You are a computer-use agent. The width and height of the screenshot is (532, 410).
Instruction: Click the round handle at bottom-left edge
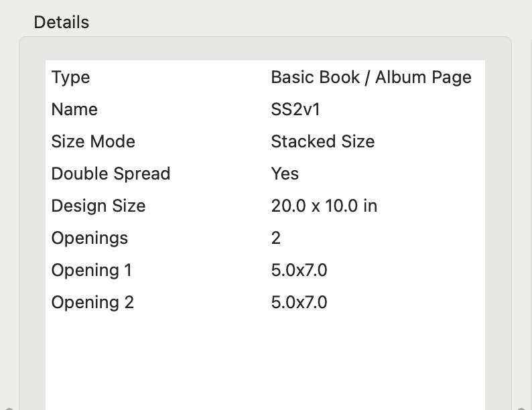click(x=8, y=407)
